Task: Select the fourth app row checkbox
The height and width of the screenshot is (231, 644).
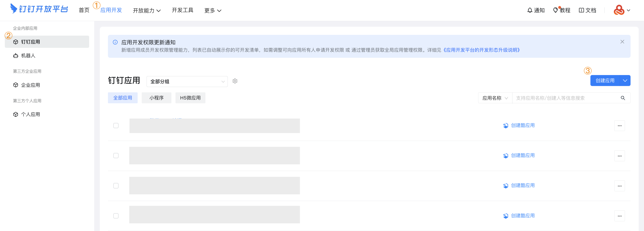Action: pos(116,216)
